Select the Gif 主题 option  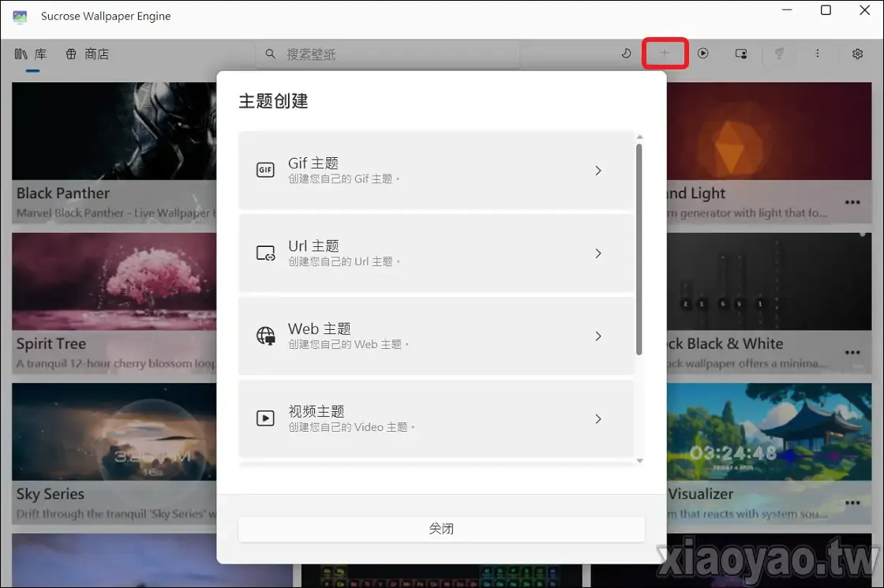point(436,170)
